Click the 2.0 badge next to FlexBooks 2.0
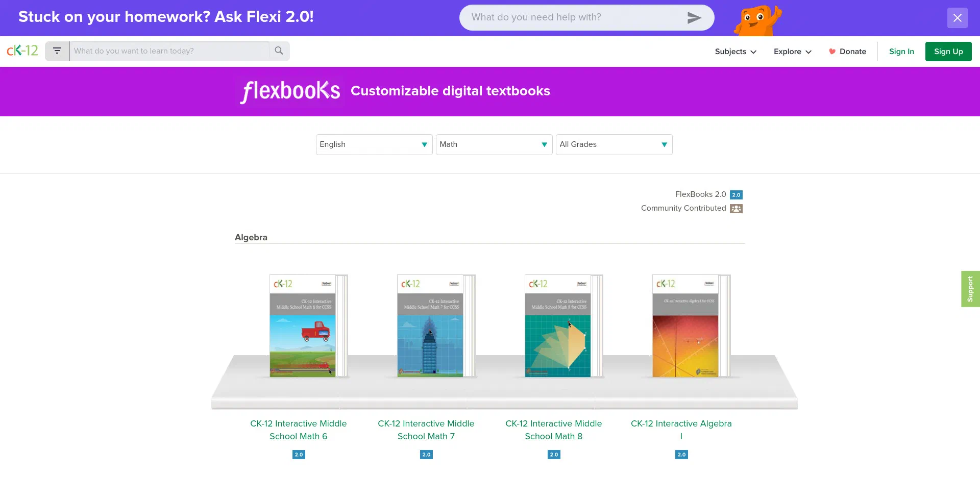 tap(736, 194)
